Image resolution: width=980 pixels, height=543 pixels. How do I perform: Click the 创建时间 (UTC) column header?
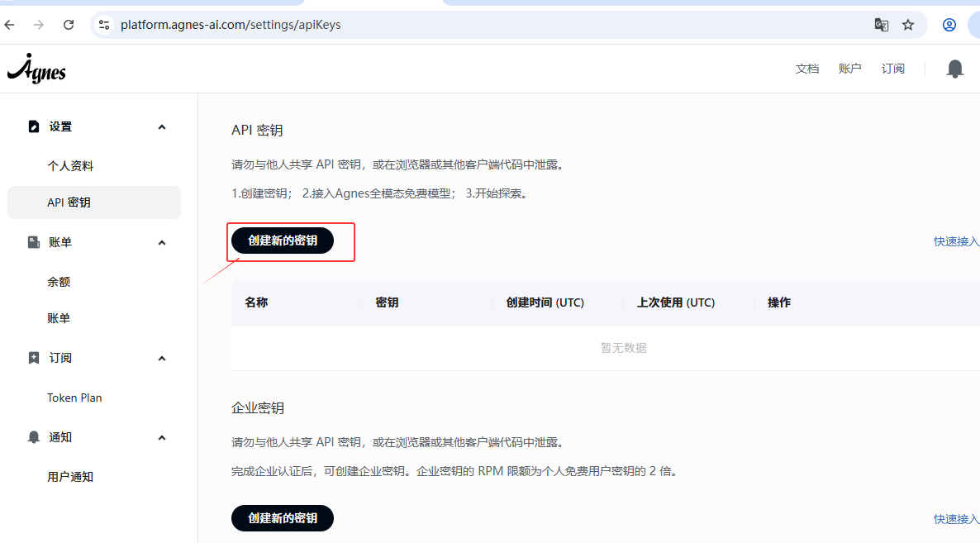coord(545,302)
